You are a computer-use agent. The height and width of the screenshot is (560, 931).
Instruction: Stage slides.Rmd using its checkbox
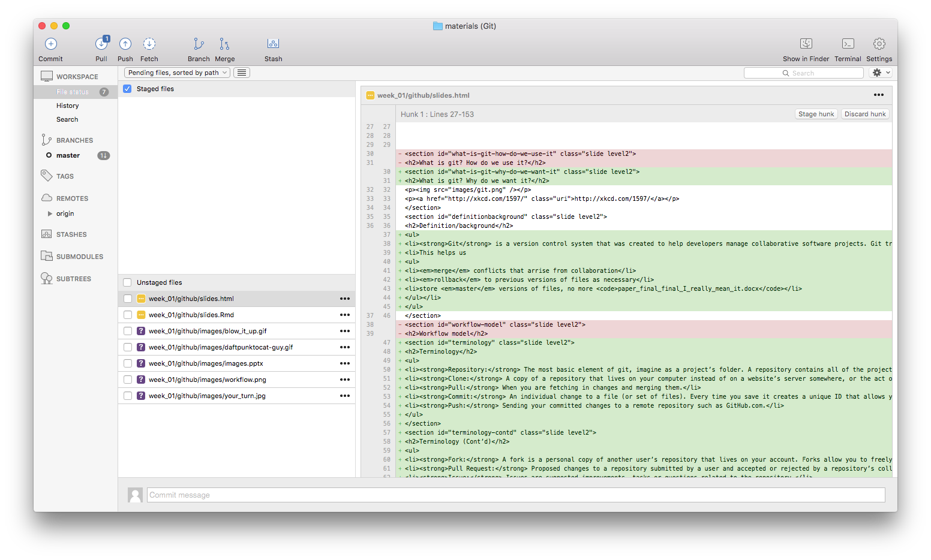coord(127,315)
